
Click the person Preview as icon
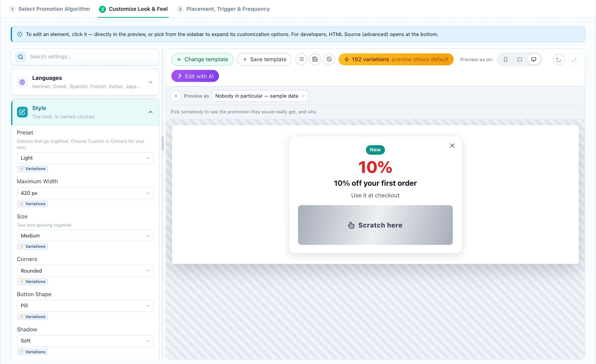[x=176, y=96]
